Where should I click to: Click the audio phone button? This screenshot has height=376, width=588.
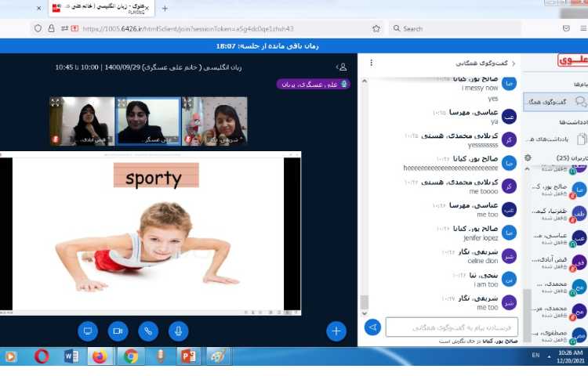149,331
